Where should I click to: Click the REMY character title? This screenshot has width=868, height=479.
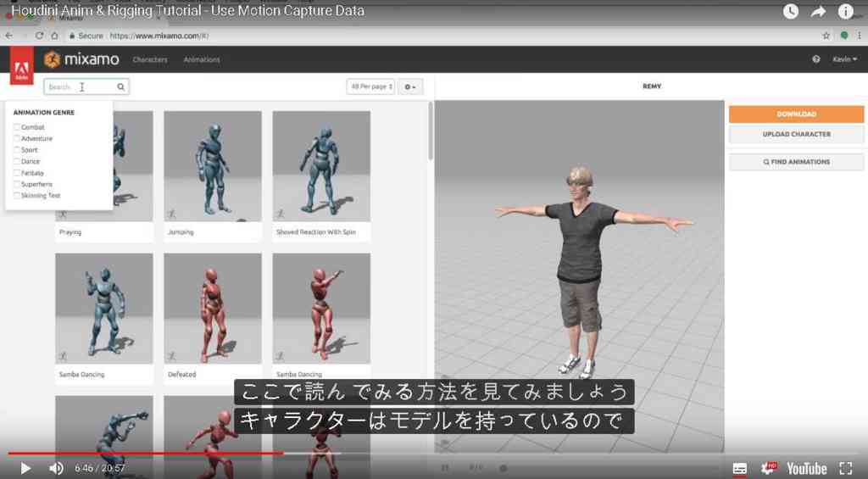(x=652, y=86)
